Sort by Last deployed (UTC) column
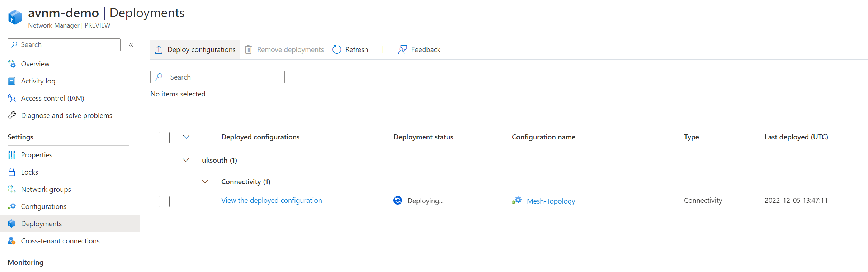 [796, 137]
